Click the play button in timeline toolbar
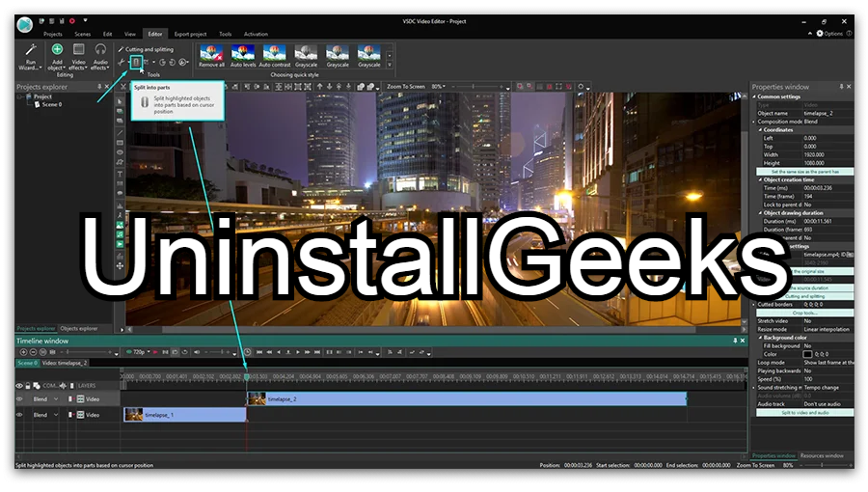Image resolution: width=868 pixels, height=492 pixels. 298,352
